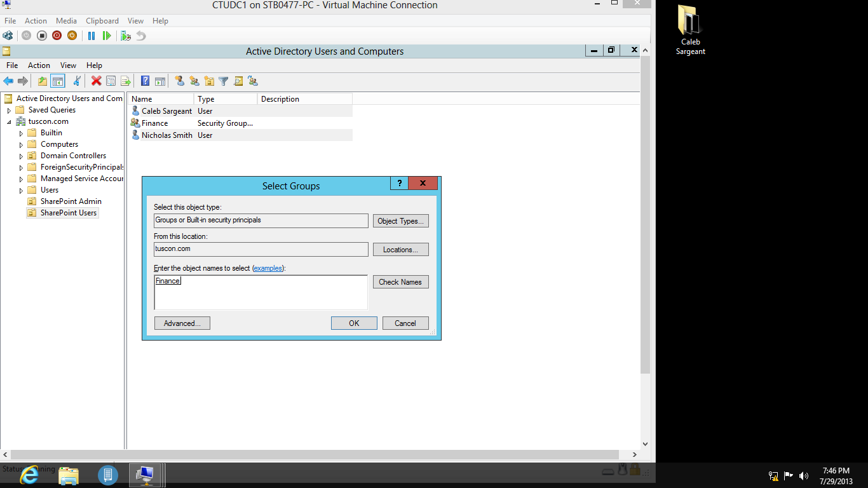Image resolution: width=868 pixels, height=488 pixels.
Task: Open File Explorer from the taskbar
Action: tap(69, 475)
